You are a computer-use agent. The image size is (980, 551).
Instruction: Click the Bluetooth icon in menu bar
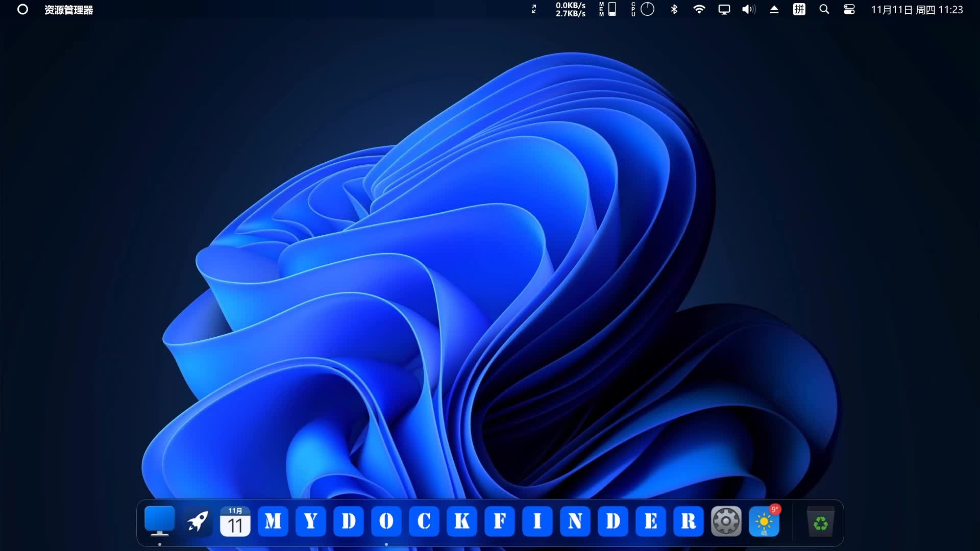pos(674,9)
